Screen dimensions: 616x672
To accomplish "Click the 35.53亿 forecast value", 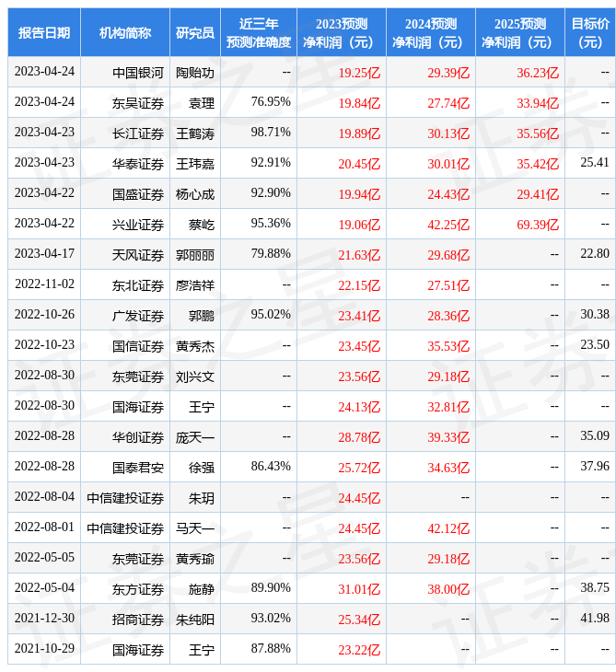I will [x=448, y=346].
